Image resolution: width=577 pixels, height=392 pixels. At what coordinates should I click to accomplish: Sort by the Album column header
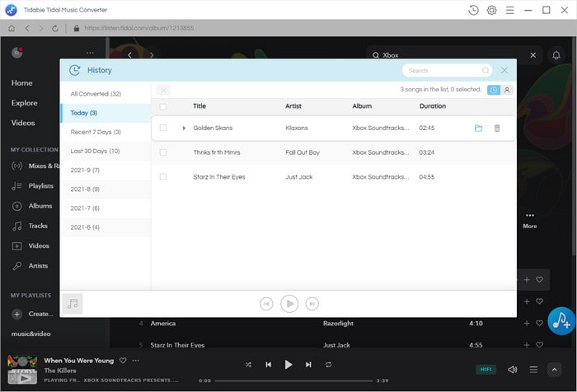tap(362, 106)
